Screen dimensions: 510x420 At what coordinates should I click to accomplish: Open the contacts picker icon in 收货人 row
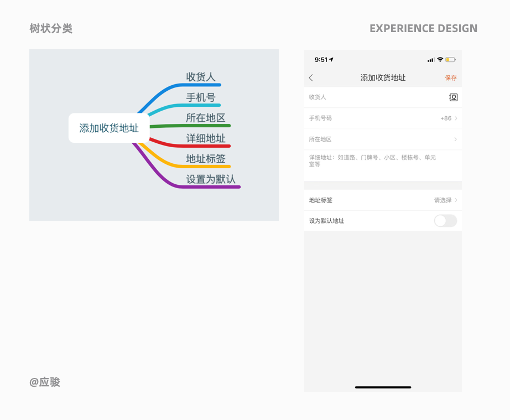click(454, 97)
